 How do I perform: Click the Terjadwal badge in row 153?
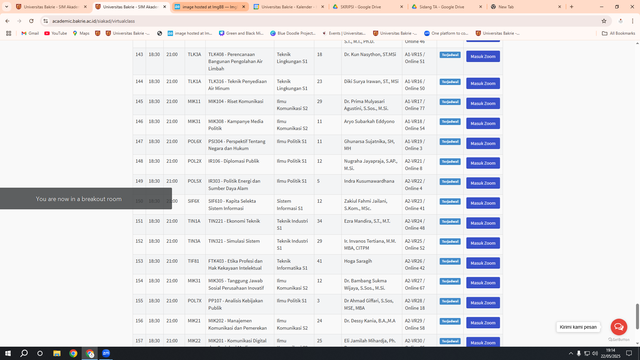coord(450,261)
